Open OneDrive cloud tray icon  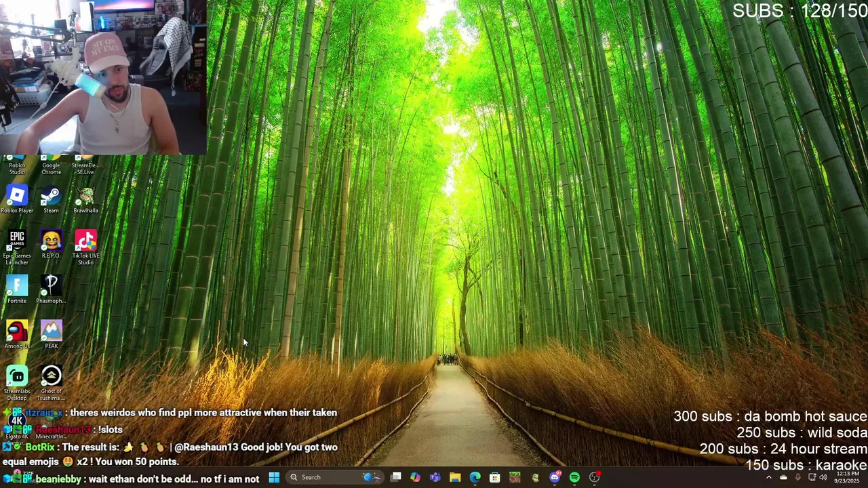coord(783,477)
